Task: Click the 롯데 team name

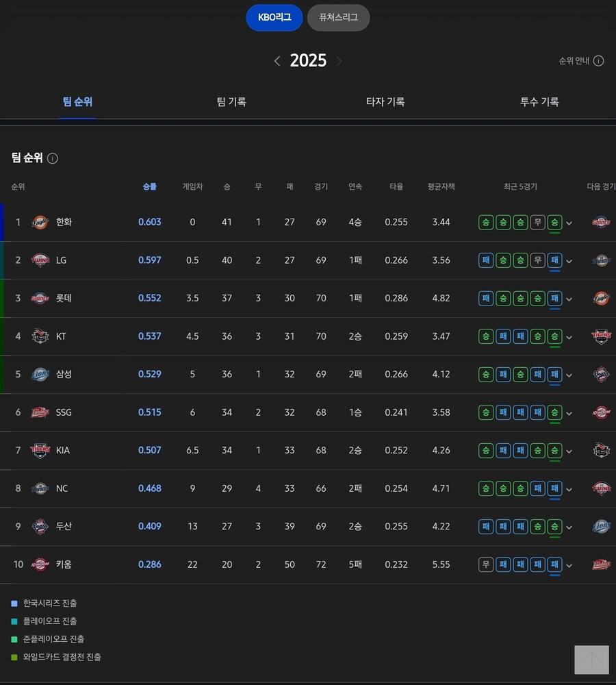Action: click(x=64, y=298)
